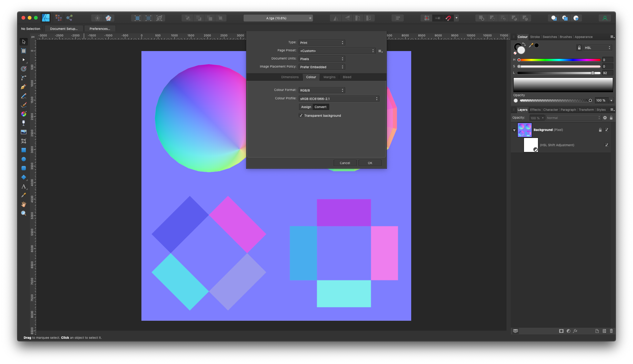Screen dimensions: 633x364
Task: Click the Snapping magnet icon
Action: (448, 18)
